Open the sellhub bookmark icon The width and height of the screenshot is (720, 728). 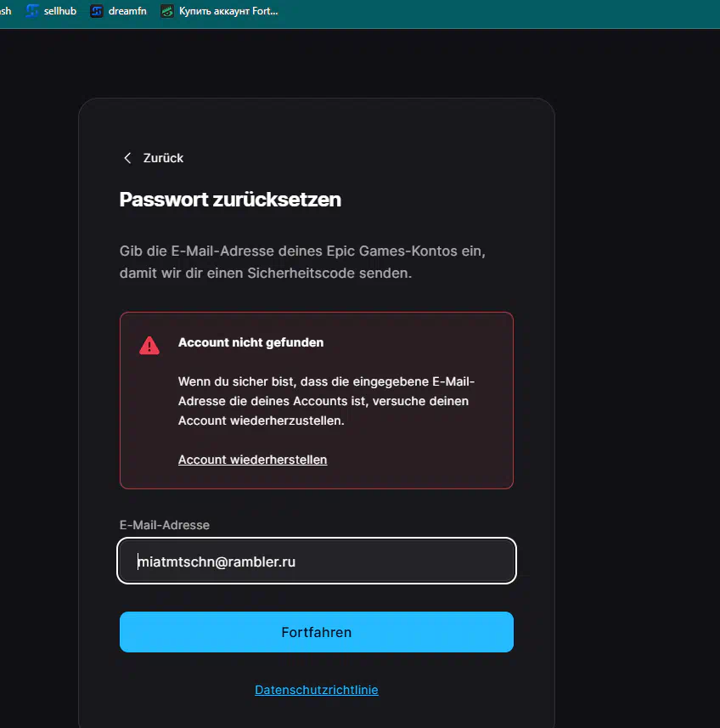pos(32,11)
